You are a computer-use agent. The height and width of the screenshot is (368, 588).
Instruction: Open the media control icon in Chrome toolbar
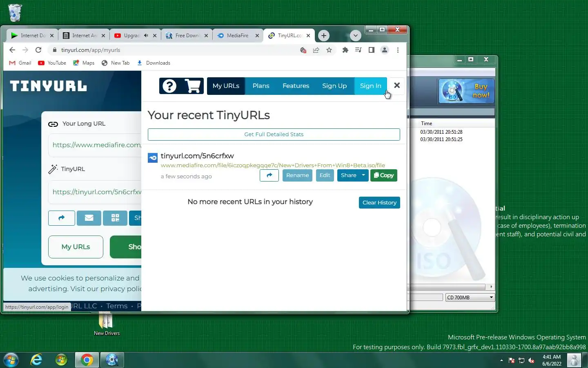pyautogui.click(x=359, y=50)
